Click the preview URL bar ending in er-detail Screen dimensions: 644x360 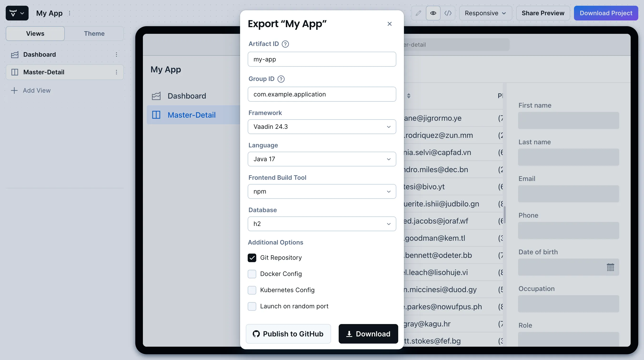457,45
